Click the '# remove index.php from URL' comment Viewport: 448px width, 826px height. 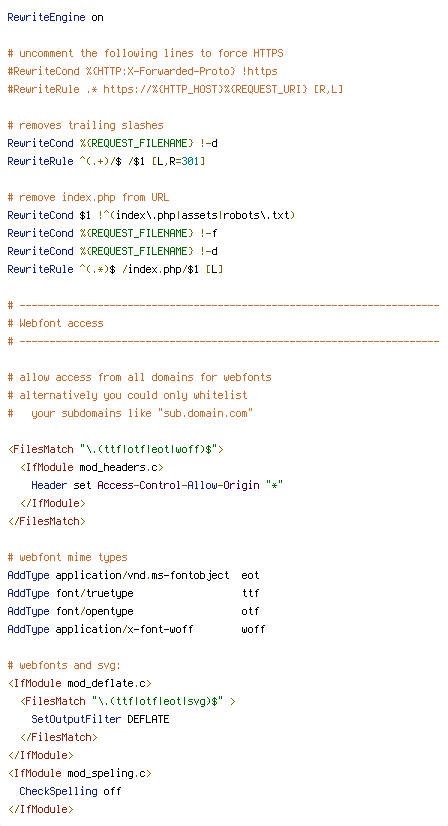click(x=89, y=198)
